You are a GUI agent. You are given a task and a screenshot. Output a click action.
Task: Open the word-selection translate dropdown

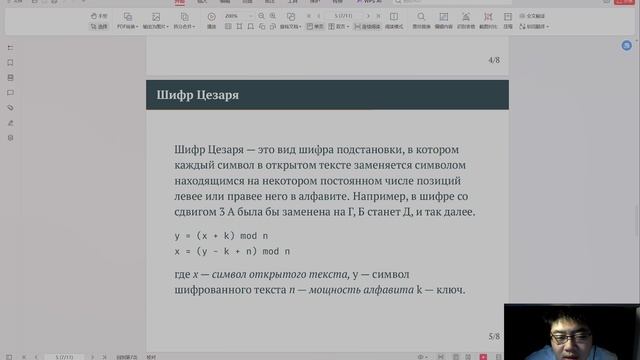(534, 27)
